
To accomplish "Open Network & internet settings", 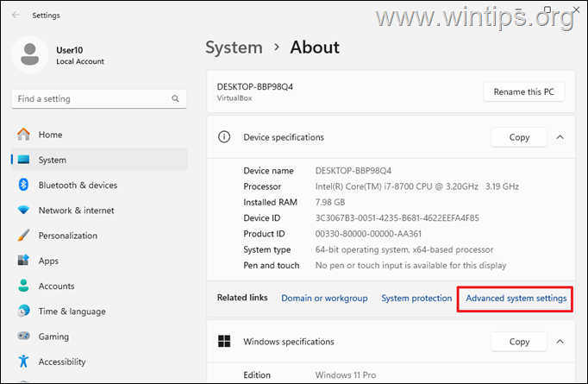I will click(99, 211).
